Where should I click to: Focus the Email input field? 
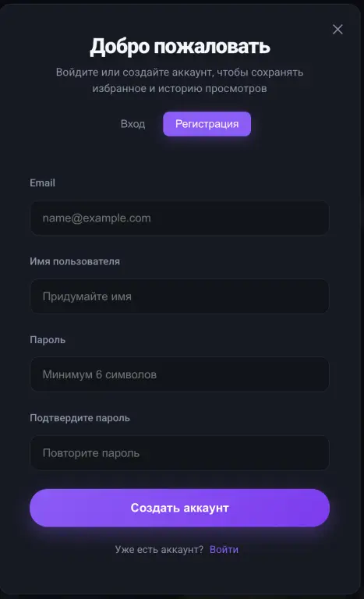pos(179,218)
